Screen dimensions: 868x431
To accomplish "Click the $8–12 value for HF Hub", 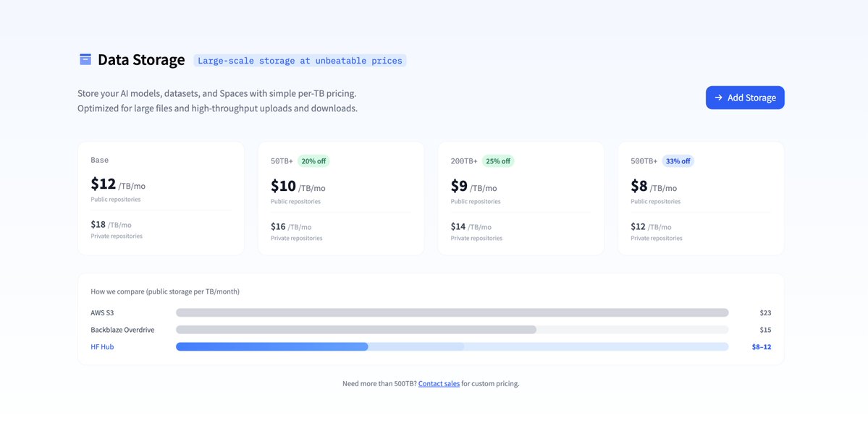I will coord(761,347).
